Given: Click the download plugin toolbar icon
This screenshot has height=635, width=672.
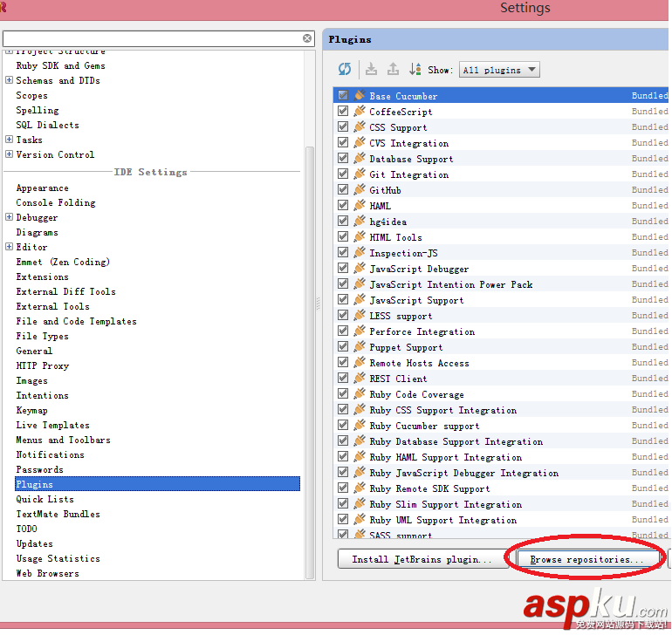Looking at the screenshot, I should pyautogui.click(x=371, y=69).
